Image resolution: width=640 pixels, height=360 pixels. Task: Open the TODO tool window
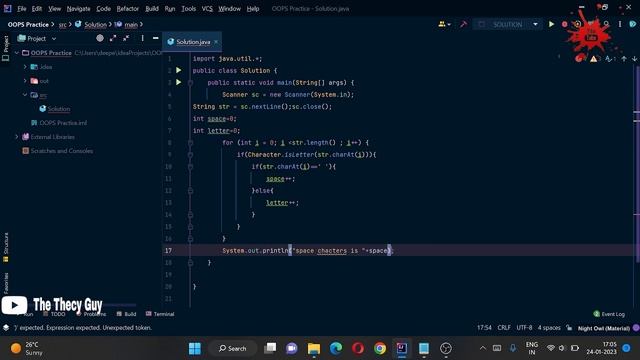tap(54, 314)
